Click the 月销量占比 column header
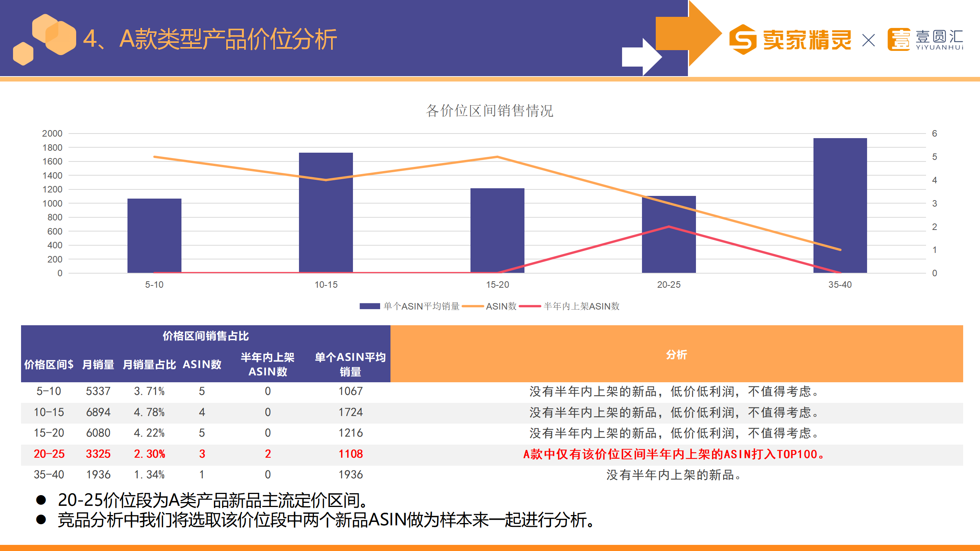Screen dimensions: 980x551 point(149,364)
